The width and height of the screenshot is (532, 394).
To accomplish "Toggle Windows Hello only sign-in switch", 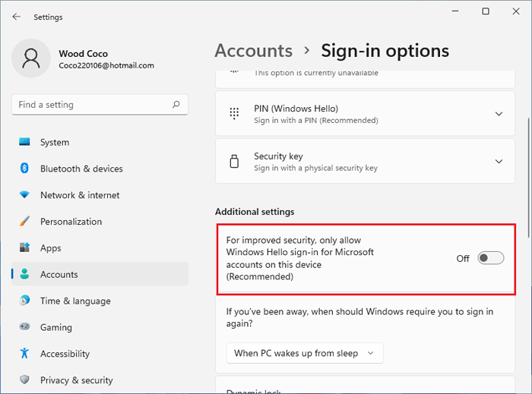I will (x=491, y=258).
